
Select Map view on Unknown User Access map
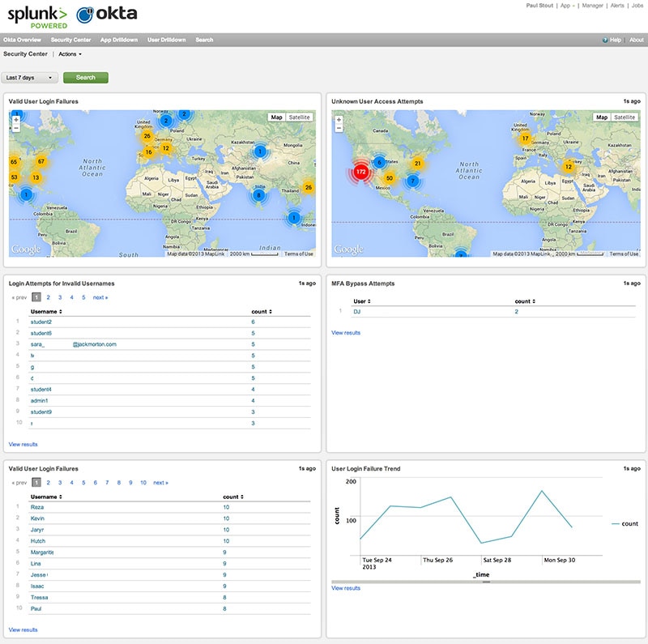pyautogui.click(x=602, y=117)
